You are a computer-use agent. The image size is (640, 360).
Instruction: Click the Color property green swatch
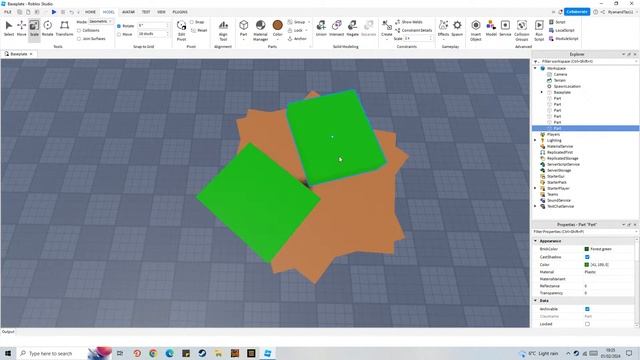(587, 264)
